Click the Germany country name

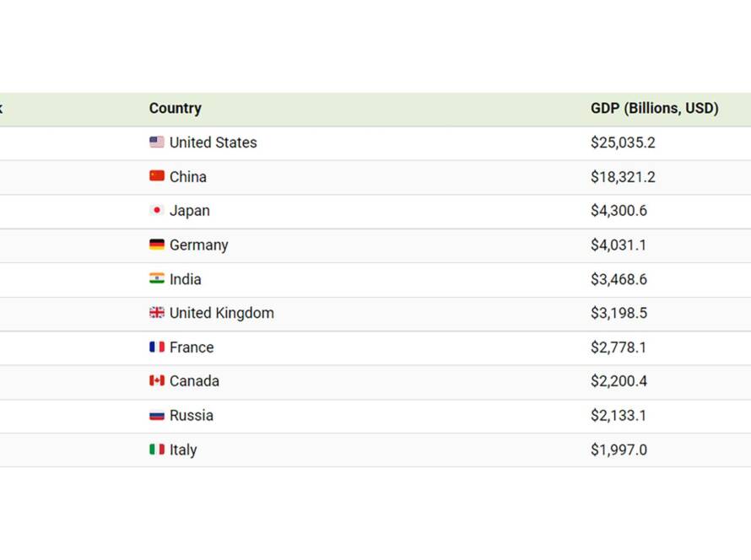[199, 245]
